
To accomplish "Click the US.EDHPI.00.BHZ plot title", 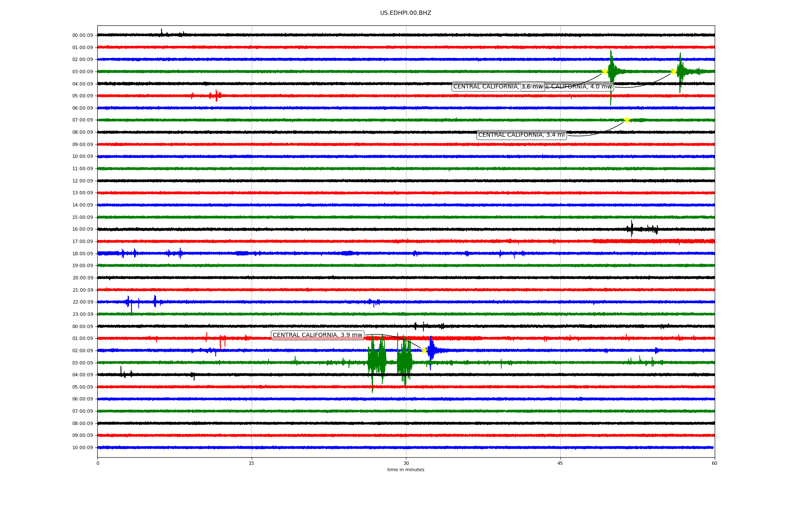I will [x=405, y=13].
